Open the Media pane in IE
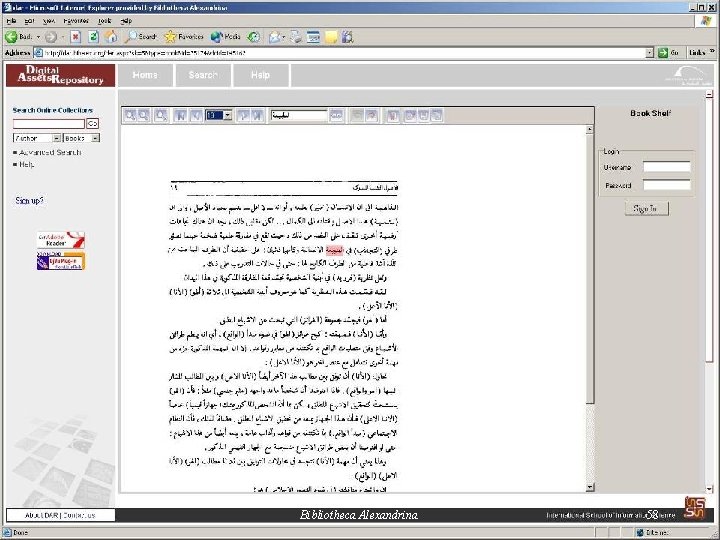The height and width of the screenshot is (540, 720). tap(225, 37)
